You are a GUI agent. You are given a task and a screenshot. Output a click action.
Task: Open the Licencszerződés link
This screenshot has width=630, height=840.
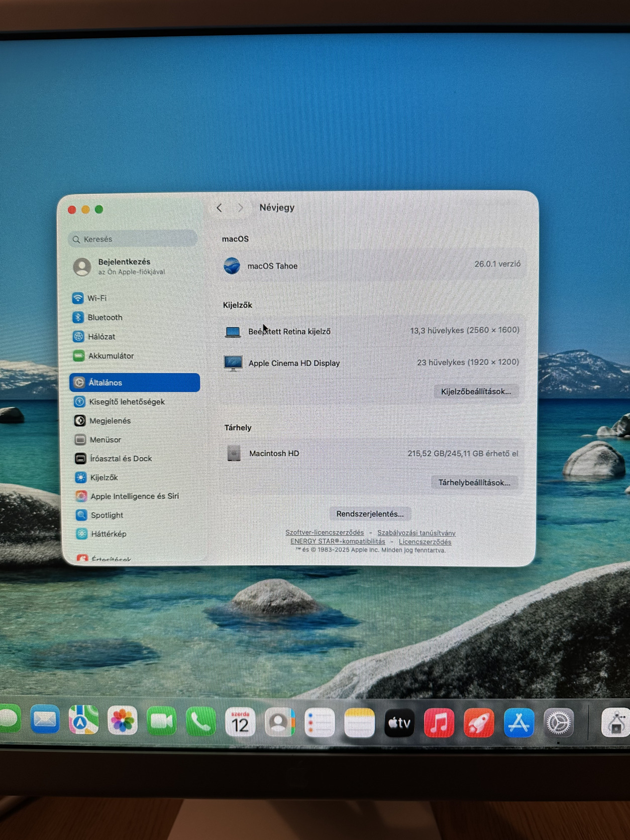click(x=425, y=542)
